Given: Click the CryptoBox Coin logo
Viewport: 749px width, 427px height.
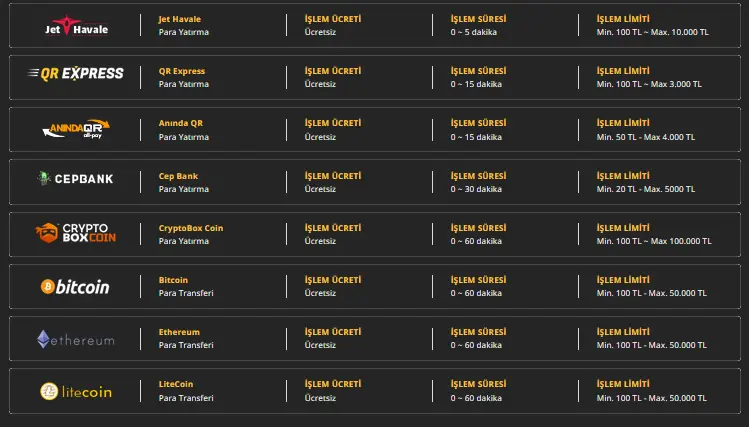Looking at the screenshot, I should 76,234.
